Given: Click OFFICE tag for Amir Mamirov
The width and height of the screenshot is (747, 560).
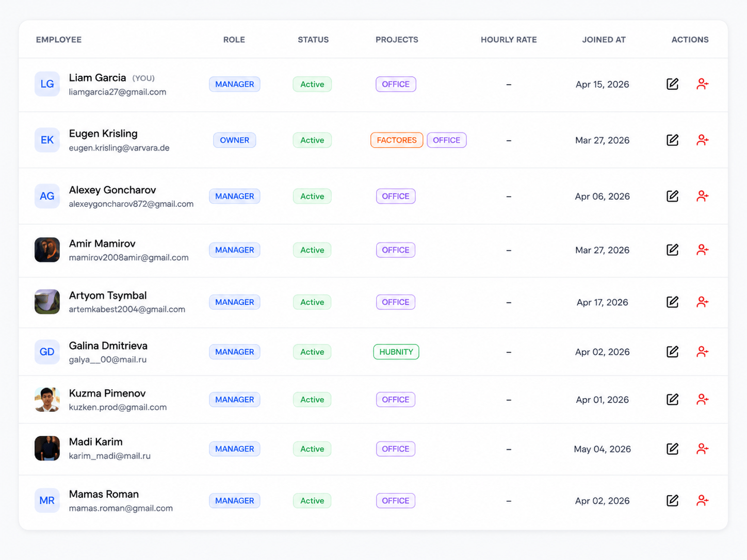Looking at the screenshot, I should coord(396,250).
